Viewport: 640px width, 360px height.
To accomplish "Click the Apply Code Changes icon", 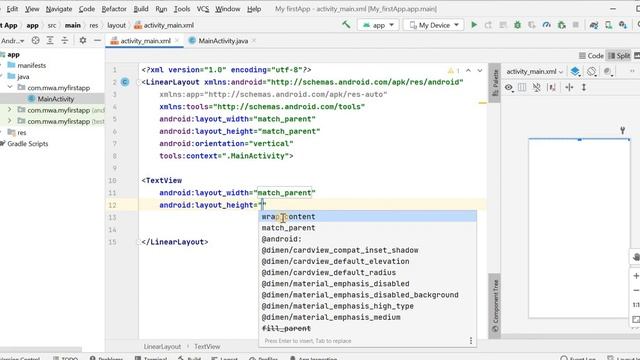I will (x=503, y=25).
